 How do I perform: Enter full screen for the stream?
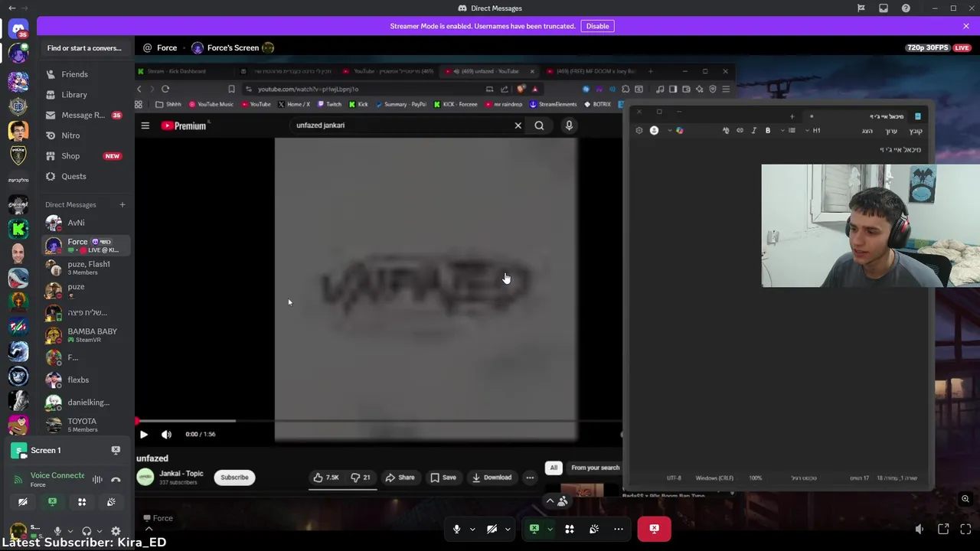pyautogui.click(x=965, y=529)
